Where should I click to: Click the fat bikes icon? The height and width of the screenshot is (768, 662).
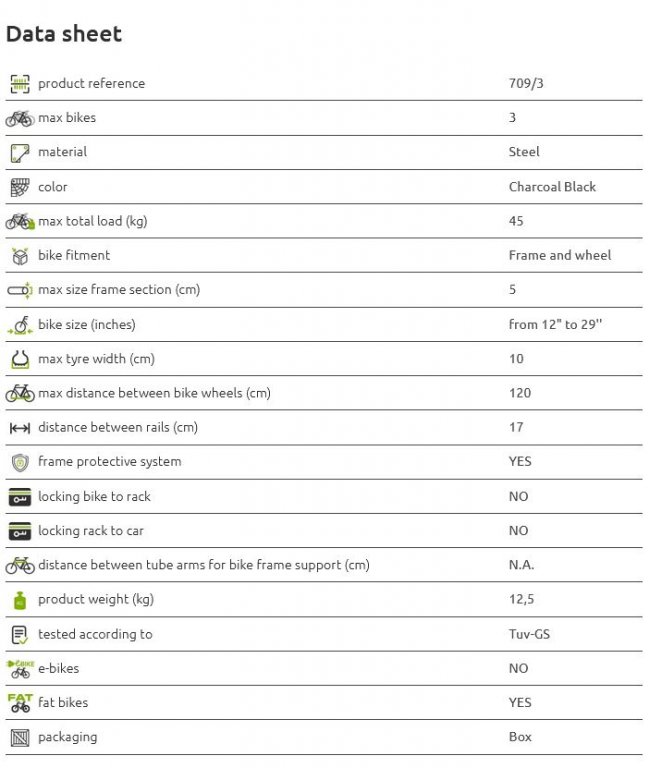point(20,703)
